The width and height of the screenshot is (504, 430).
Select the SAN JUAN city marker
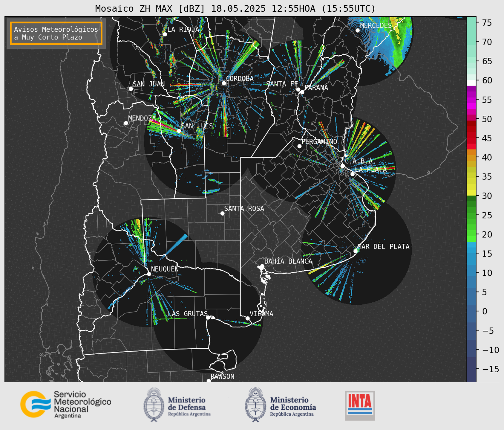click(131, 89)
